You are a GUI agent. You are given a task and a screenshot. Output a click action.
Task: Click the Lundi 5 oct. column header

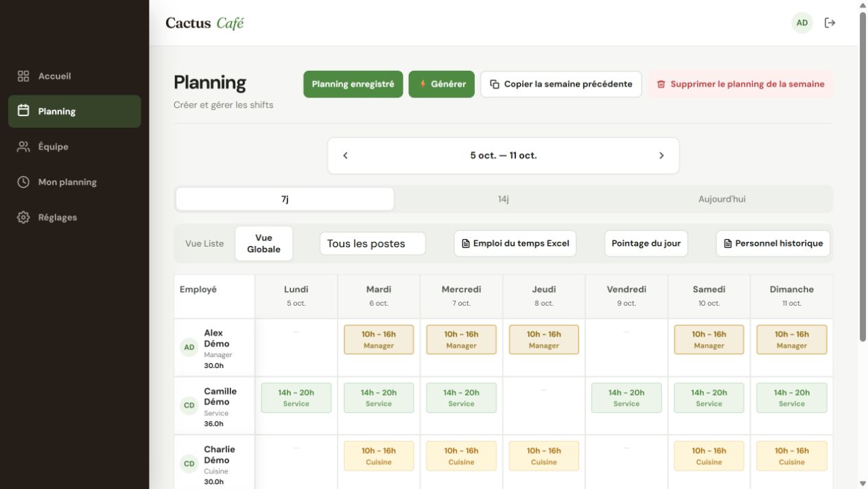(296, 296)
